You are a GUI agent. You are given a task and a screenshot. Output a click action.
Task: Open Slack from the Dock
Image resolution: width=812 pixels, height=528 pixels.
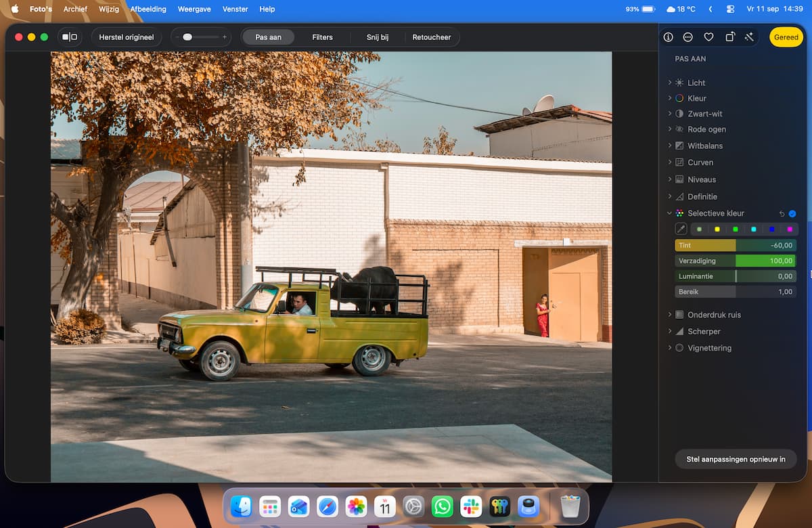(x=471, y=506)
